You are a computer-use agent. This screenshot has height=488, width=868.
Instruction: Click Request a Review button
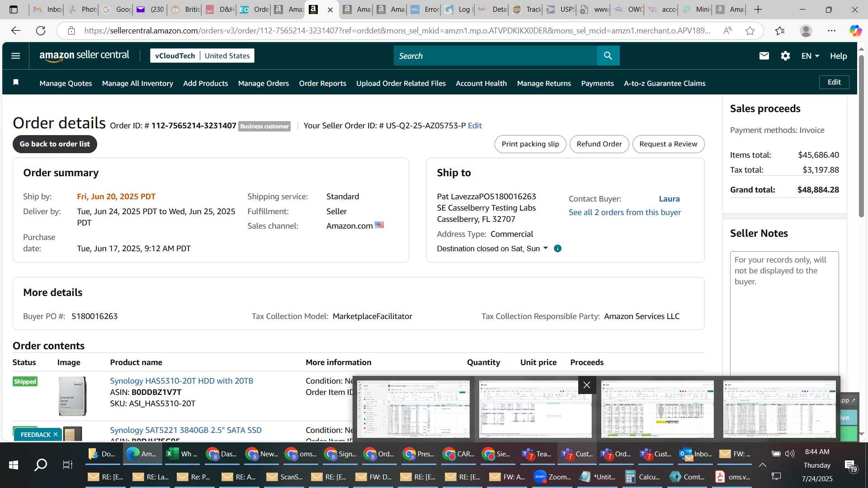668,144
